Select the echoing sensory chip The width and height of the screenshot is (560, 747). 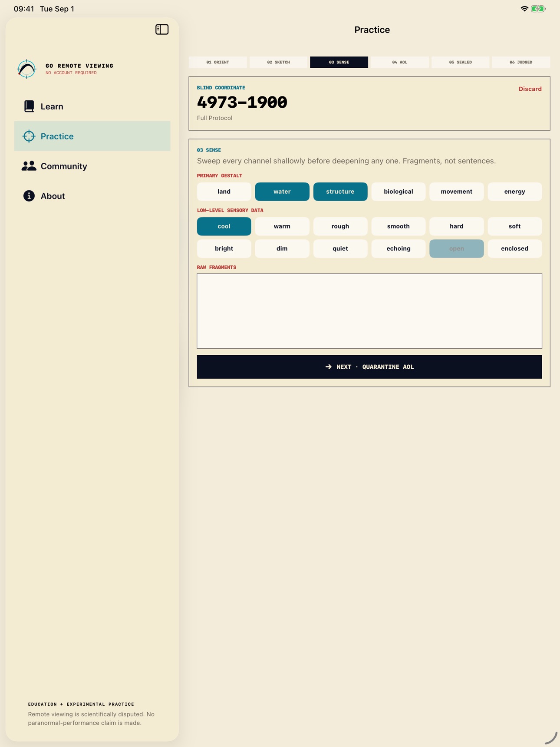399,248
